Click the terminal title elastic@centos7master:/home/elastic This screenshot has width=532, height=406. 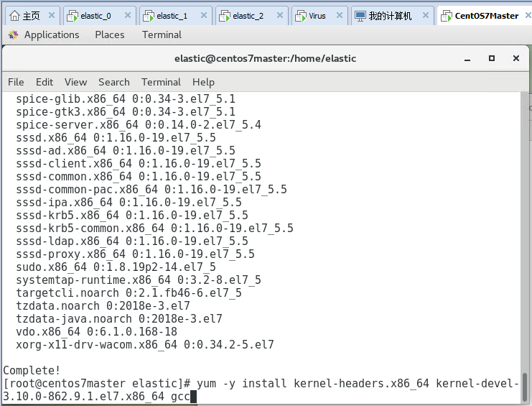point(266,58)
